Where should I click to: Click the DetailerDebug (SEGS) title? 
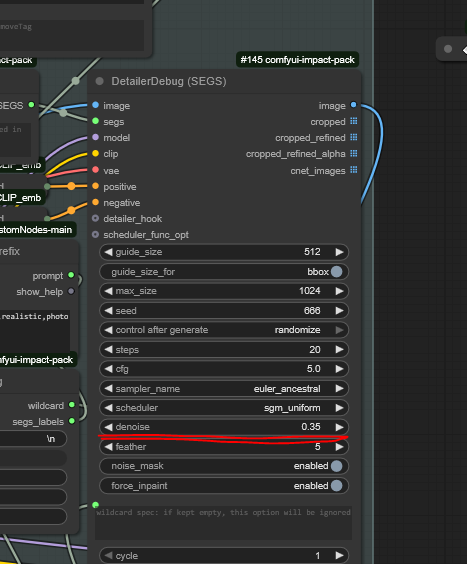click(x=169, y=81)
